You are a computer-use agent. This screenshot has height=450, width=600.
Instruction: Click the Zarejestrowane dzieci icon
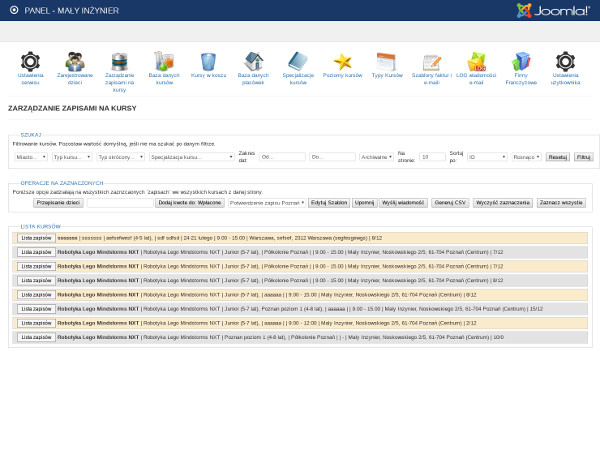pos(75,62)
